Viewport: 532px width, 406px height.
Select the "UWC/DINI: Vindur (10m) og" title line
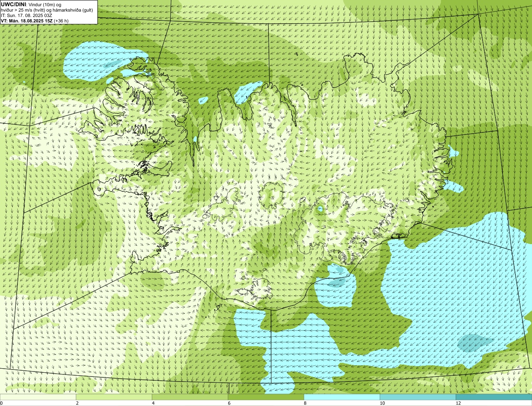pos(31,5)
